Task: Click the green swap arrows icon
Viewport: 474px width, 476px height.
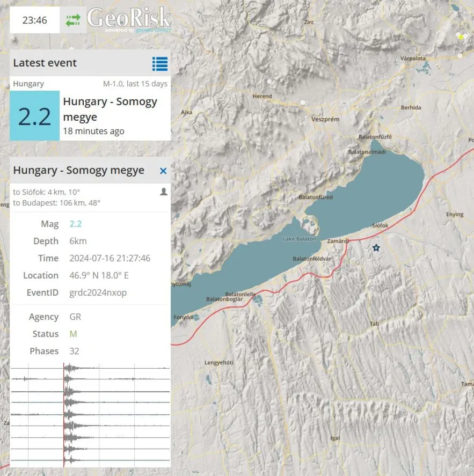Action: click(73, 20)
